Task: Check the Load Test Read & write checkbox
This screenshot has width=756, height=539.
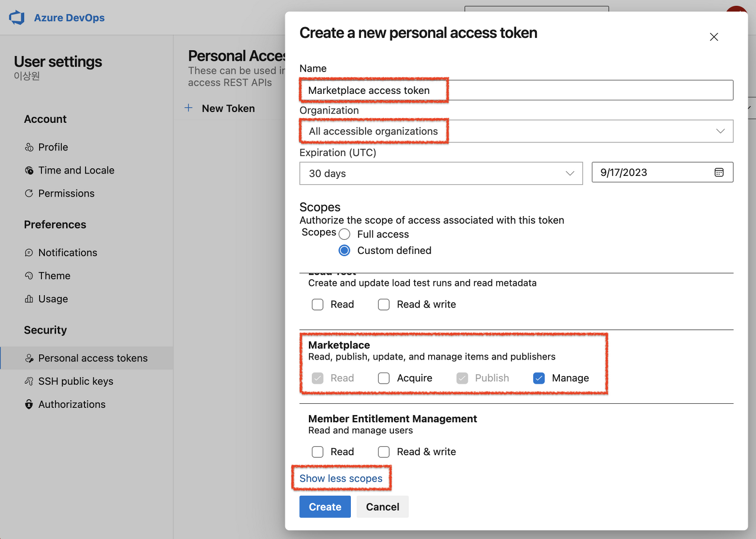Action: tap(384, 305)
